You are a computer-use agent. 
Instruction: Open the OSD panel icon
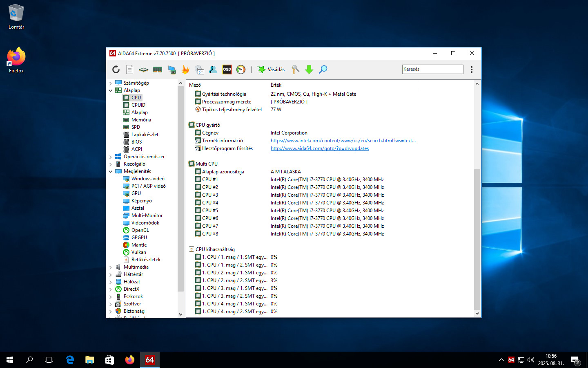click(227, 70)
